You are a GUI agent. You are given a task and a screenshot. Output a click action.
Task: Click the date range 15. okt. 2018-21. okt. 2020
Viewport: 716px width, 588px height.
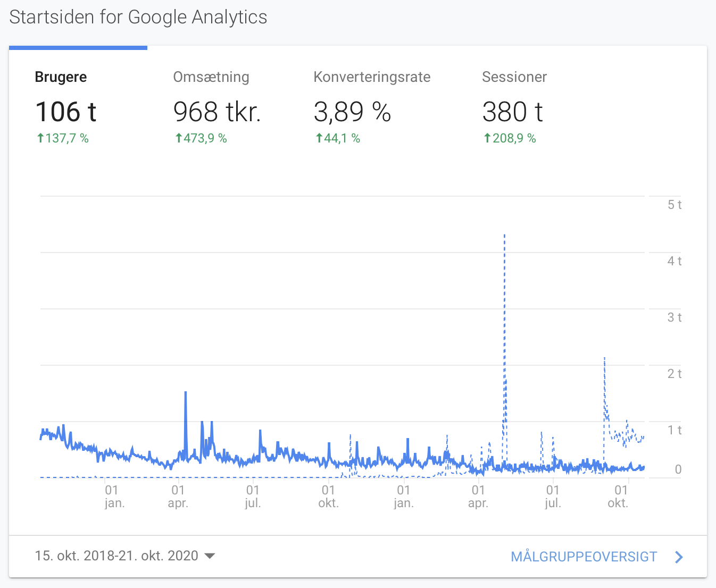(x=116, y=556)
